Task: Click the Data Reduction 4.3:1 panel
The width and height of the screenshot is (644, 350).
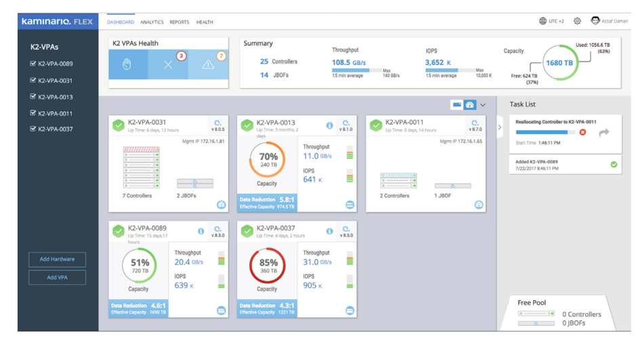Action: tap(267, 309)
